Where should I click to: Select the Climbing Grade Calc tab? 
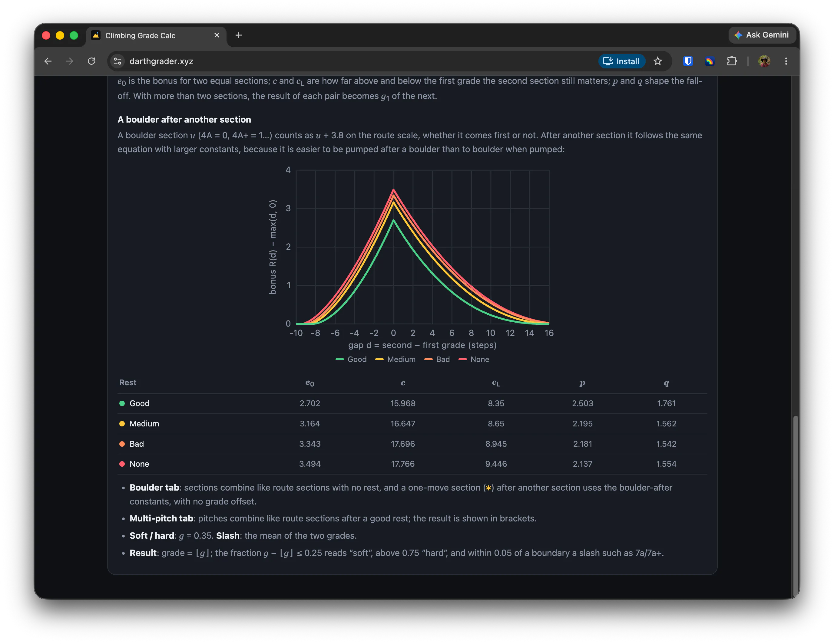pos(156,35)
